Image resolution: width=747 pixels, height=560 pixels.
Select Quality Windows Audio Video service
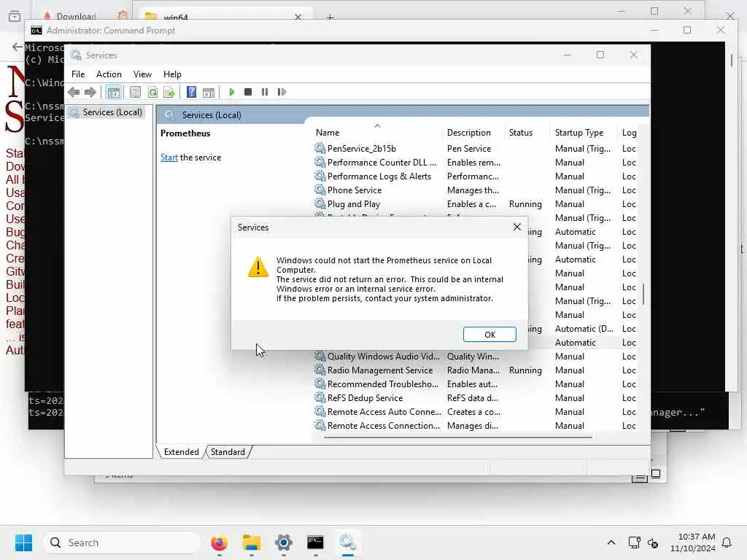coord(476,356)
